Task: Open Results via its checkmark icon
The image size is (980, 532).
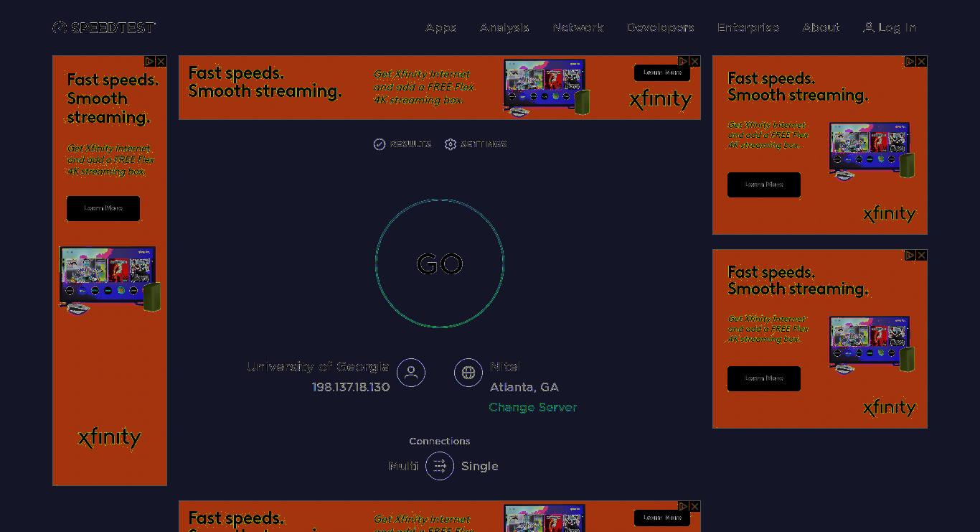Action: 380,144
